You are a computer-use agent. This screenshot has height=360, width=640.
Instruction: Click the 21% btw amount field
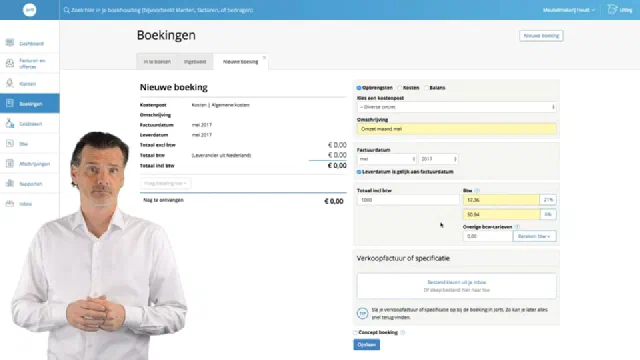click(x=501, y=200)
